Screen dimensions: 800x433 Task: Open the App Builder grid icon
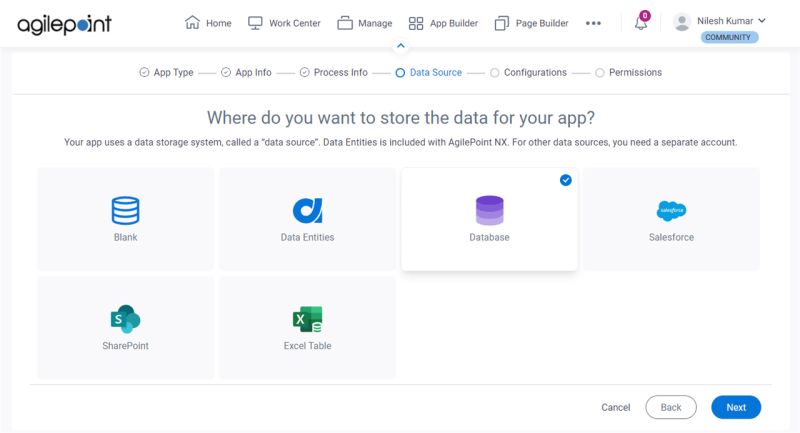click(x=416, y=23)
